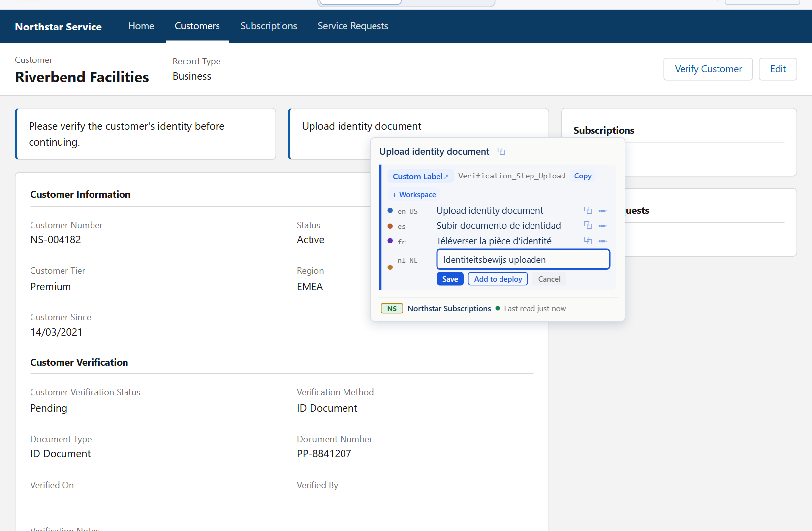This screenshot has width=812, height=531.
Task: Select the en_US text Upload identity document
Action: click(x=490, y=210)
